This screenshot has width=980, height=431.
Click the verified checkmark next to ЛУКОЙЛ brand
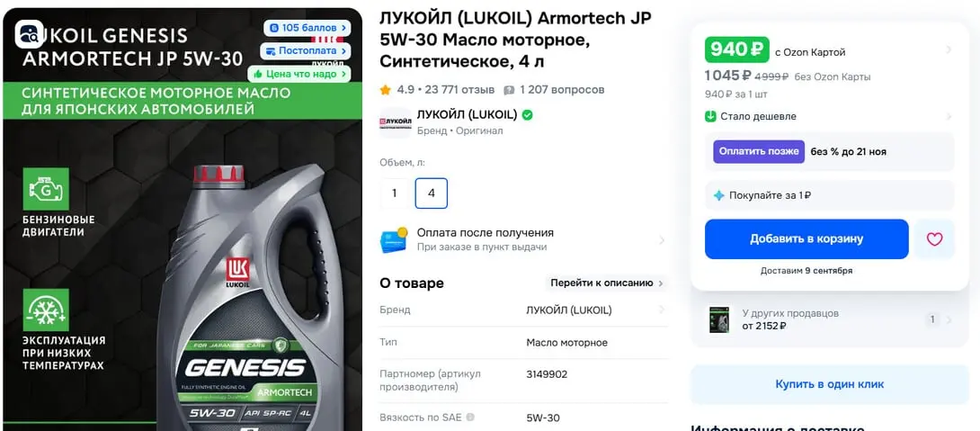point(528,115)
